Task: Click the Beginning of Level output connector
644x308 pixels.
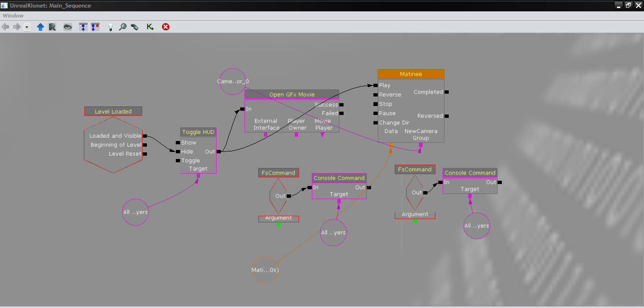Action: point(145,145)
